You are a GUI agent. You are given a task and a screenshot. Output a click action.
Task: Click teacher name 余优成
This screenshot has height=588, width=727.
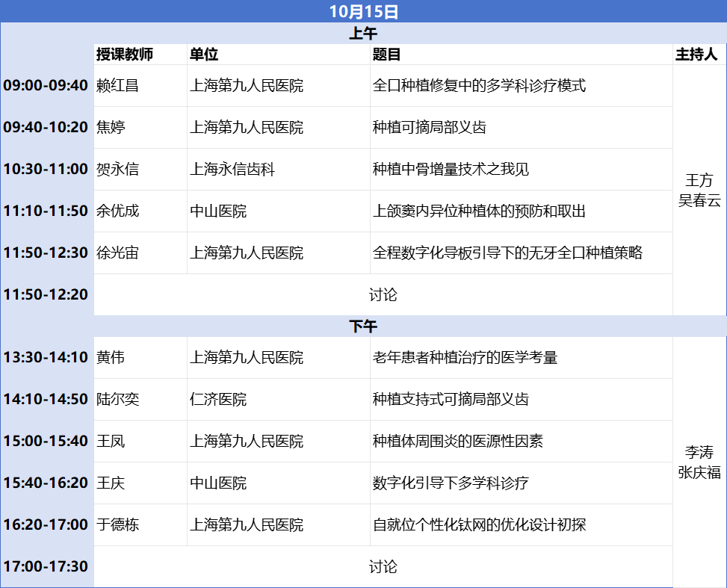coord(117,211)
